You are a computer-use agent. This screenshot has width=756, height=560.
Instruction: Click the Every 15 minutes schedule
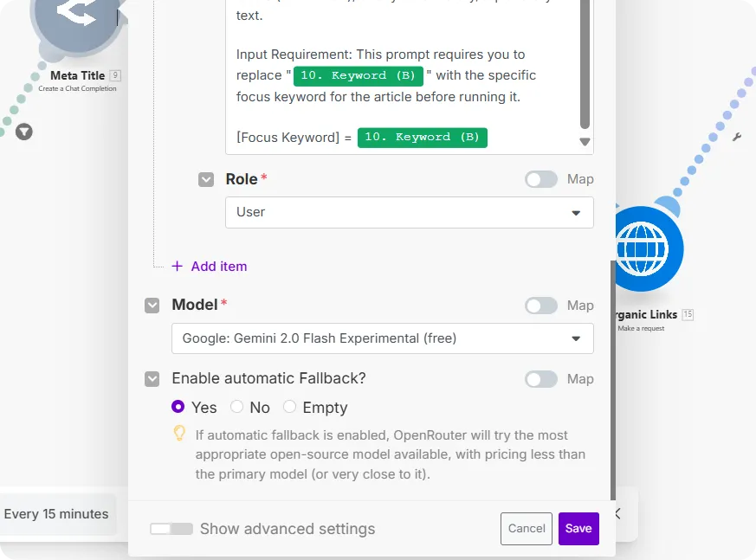56,514
